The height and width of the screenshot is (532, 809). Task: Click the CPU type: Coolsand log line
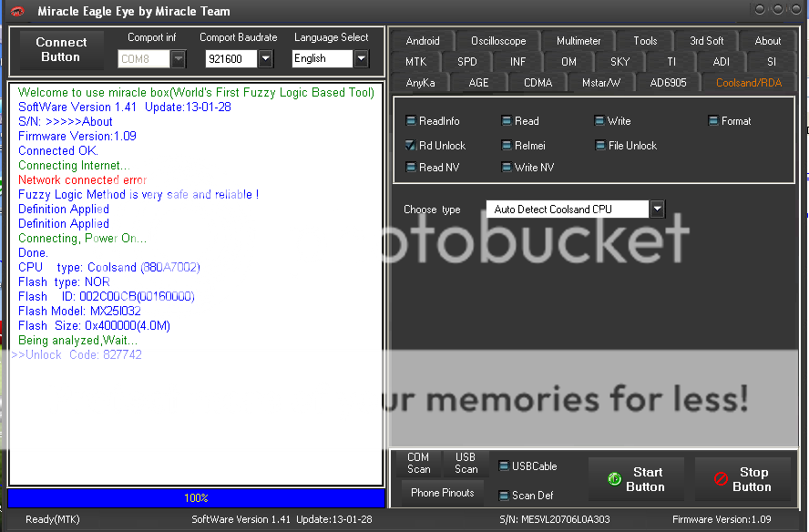(x=108, y=267)
